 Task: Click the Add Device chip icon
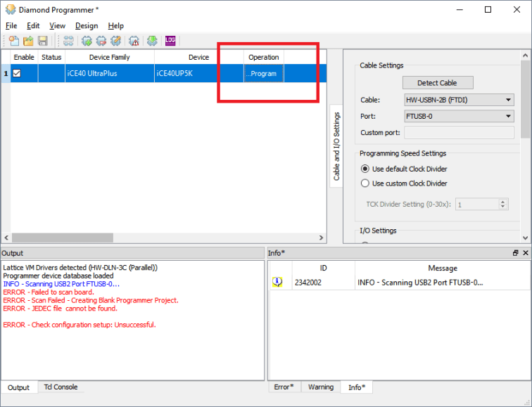tap(87, 41)
